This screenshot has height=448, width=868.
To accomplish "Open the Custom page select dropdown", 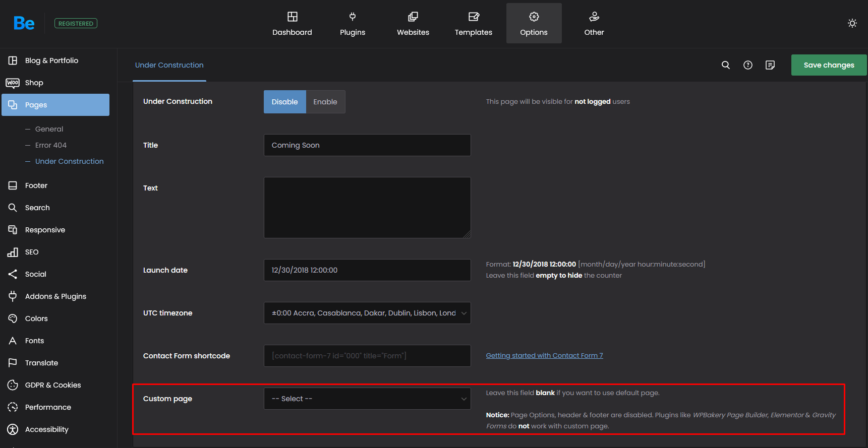I will [x=367, y=399].
